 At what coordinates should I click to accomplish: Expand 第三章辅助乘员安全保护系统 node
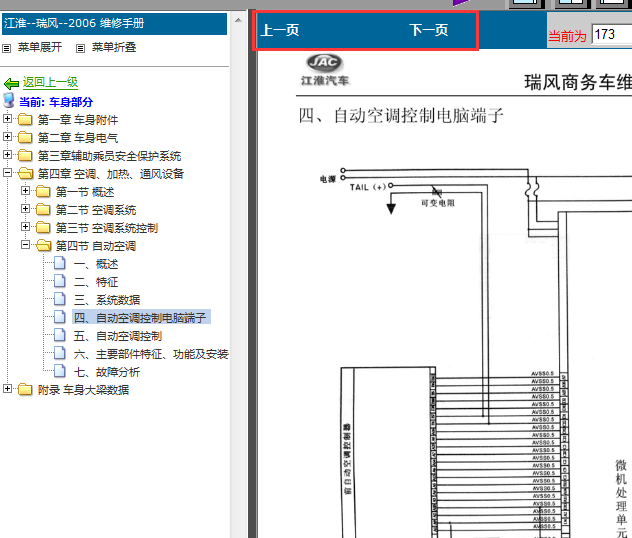click(7, 155)
